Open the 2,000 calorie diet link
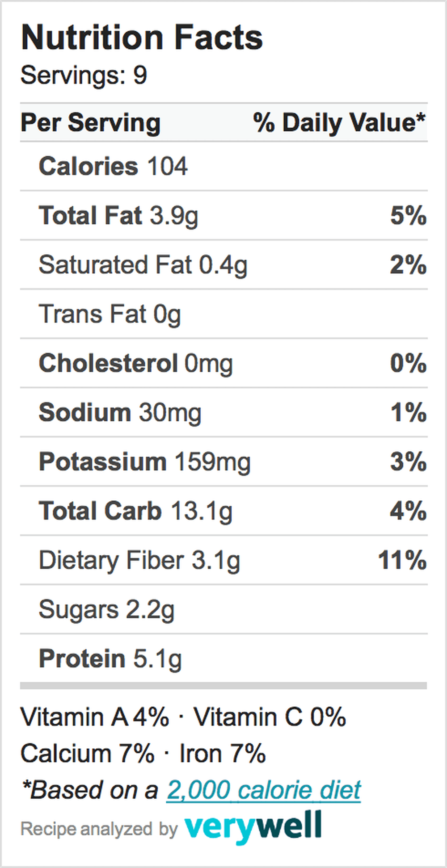 264,790
